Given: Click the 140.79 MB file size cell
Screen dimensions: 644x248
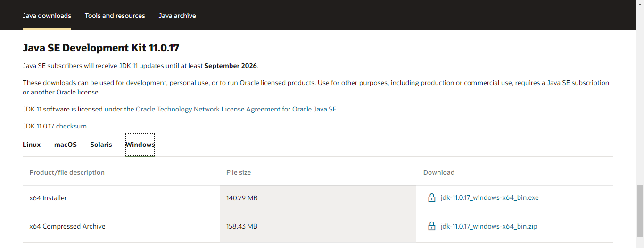Looking at the screenshot, I should [242, 198].
